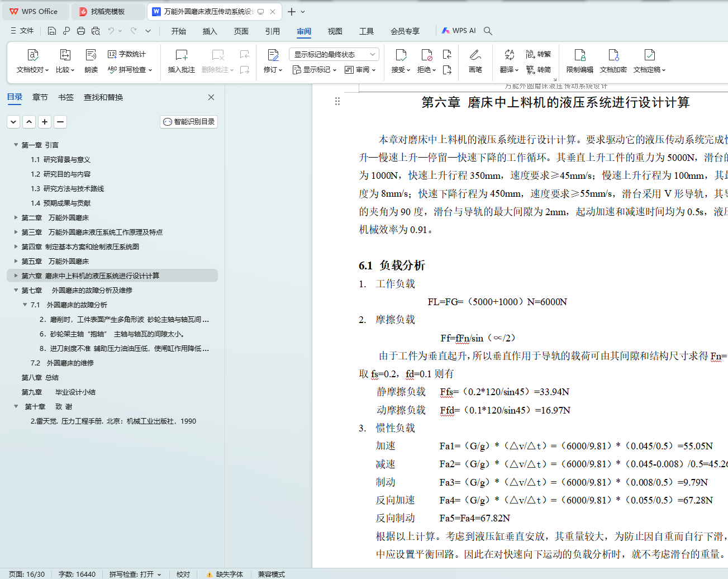The width and height of the screenshot is (728, 579).
Task: Click the outline level down-arrow button
Action: pos(13,122)
